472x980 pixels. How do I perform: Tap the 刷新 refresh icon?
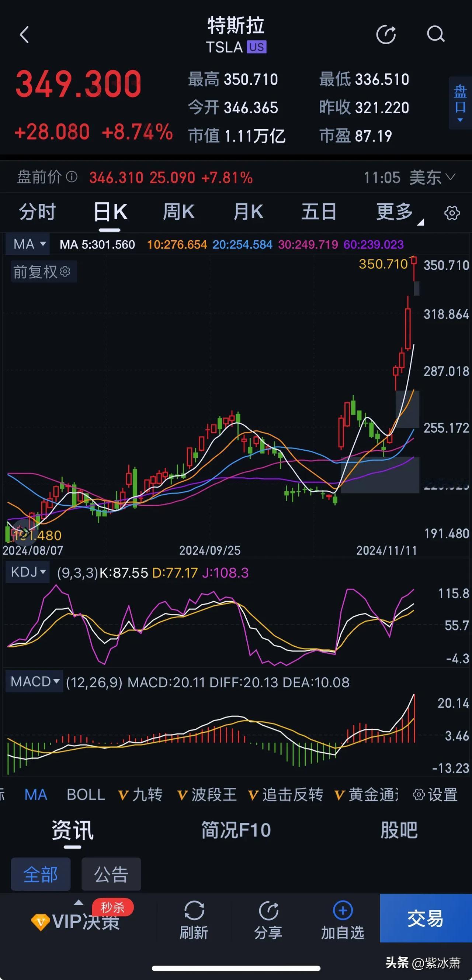pyautogui.click(x=194, y=911)
